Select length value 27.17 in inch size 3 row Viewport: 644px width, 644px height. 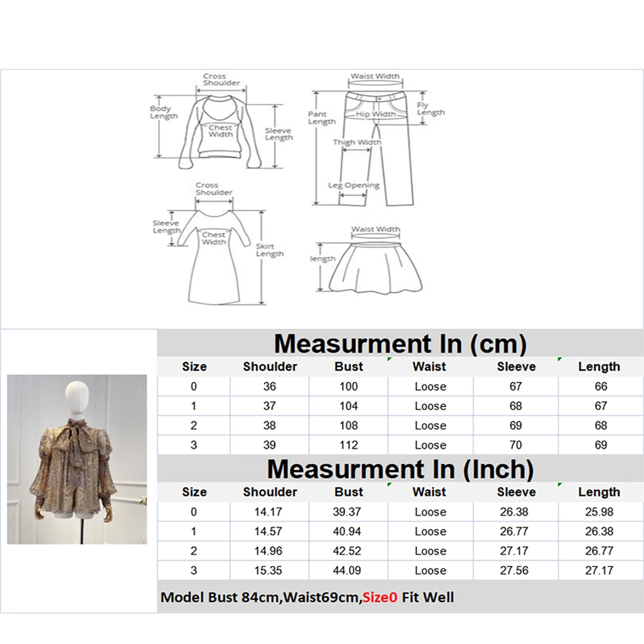[599, 570]
